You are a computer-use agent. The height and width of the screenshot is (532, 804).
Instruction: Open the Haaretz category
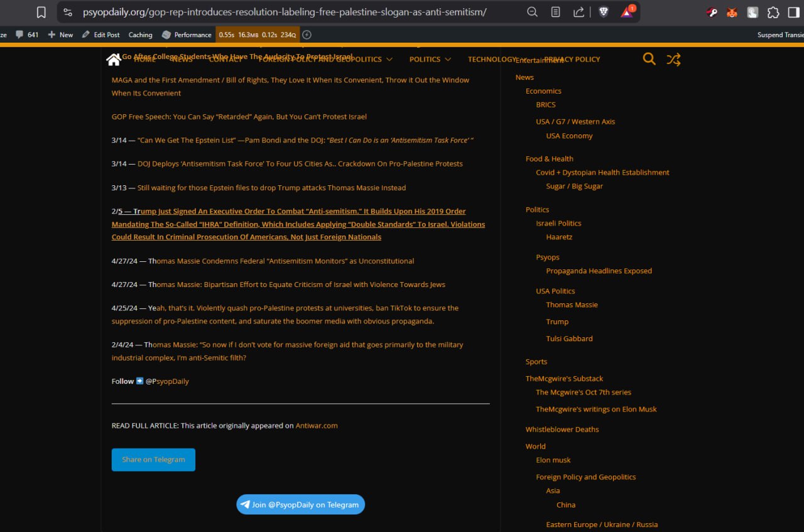[x=559, y=237]
